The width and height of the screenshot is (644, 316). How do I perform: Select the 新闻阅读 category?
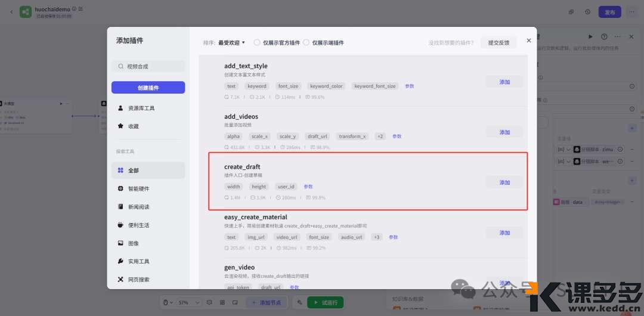(x=148, y=207)
